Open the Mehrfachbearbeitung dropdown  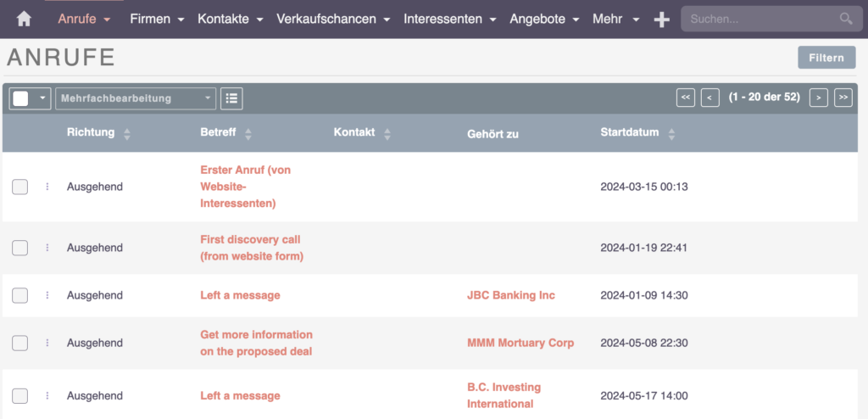136,98
